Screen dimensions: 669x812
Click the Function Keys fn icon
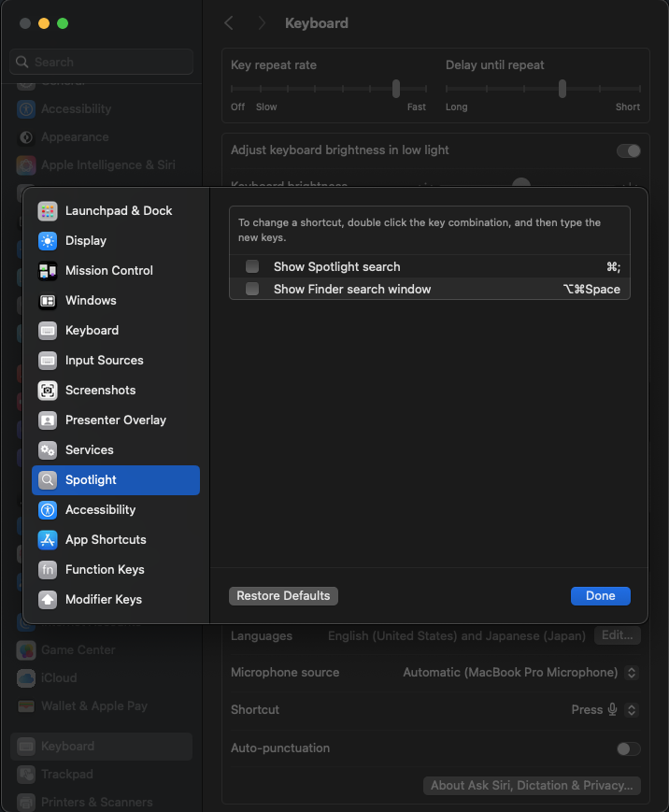click(x=48, y=570)
